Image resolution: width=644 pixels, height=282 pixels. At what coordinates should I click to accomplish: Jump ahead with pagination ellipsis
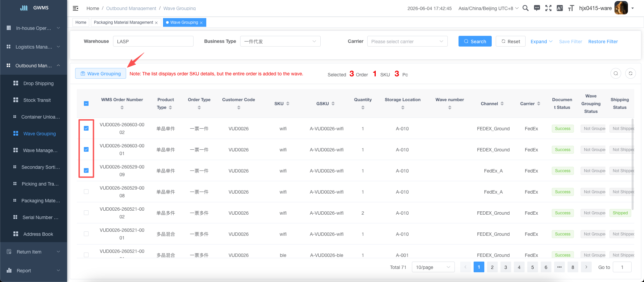[559, 267]
